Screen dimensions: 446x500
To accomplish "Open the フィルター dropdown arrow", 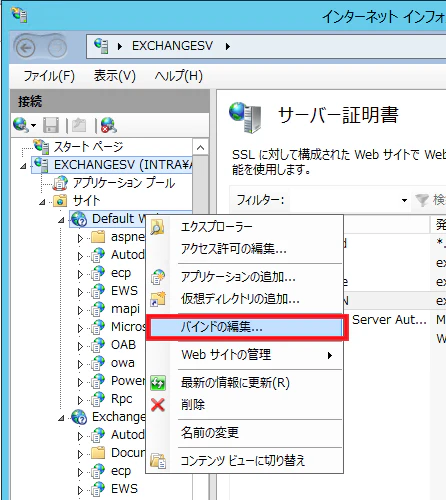I will (404, 200).
